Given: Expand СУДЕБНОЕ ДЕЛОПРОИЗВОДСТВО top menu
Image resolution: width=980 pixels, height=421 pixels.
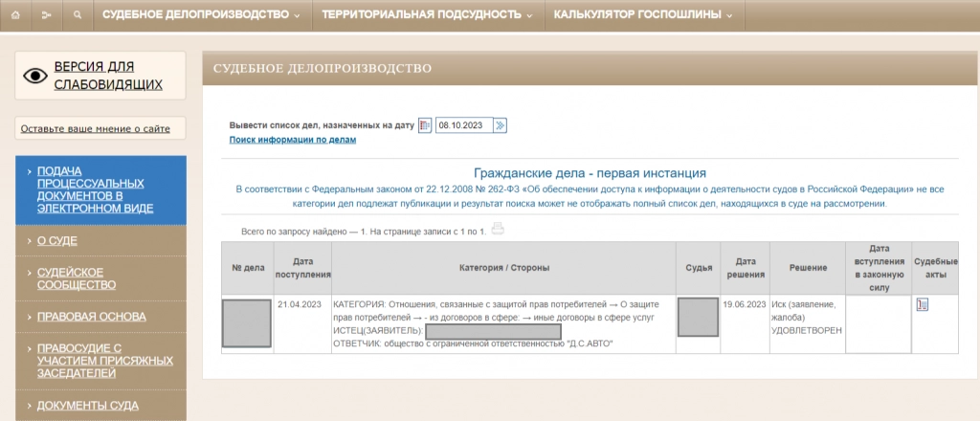Looking at the screenshot, I should click(201, 15).
